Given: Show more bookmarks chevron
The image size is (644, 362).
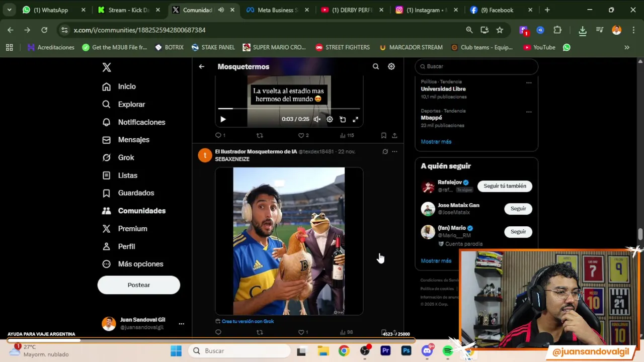Looking at the screenshot, I should (627, 47).
